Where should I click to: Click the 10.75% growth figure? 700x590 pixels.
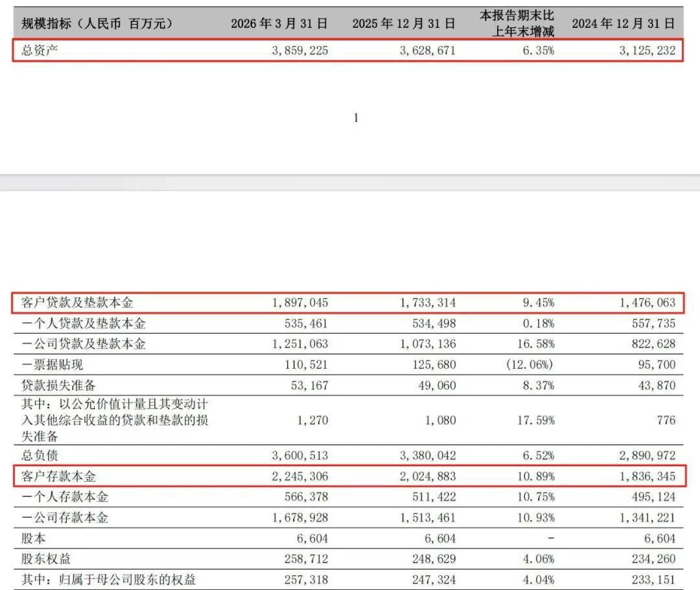coord(536,497)
